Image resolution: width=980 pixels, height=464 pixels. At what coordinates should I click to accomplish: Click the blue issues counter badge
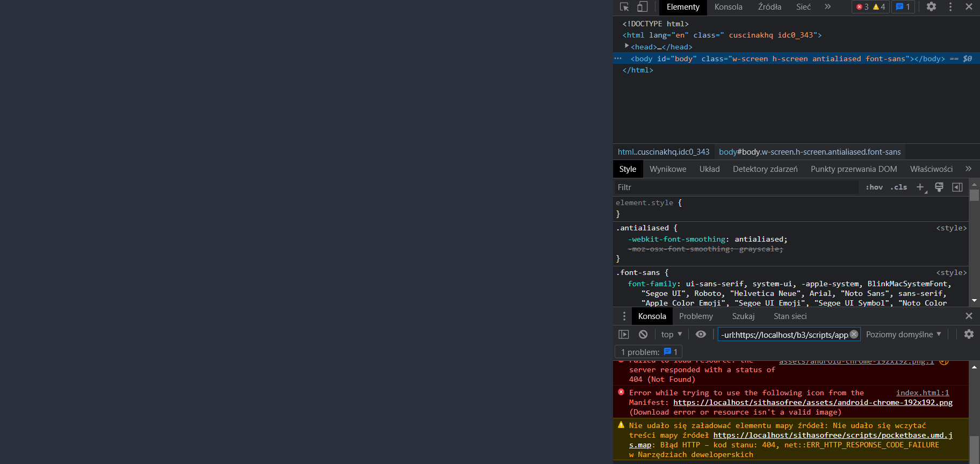pos(903,7)
